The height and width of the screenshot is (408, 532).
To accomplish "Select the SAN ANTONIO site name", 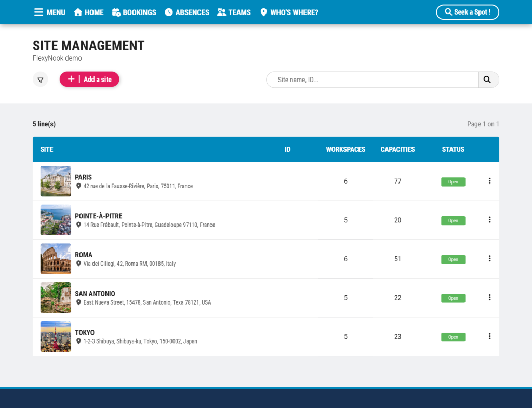I will (x=95, y=294).
